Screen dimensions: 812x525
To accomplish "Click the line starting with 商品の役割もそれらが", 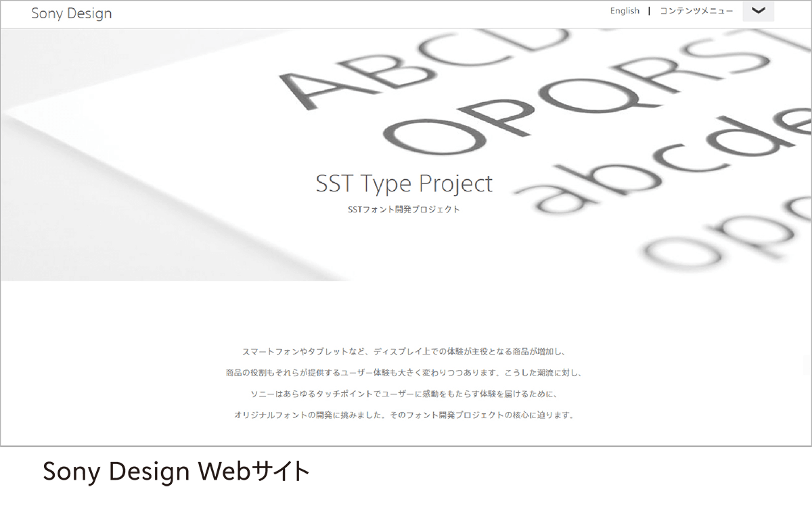I will pyautogui.click(x=404, y=373).
